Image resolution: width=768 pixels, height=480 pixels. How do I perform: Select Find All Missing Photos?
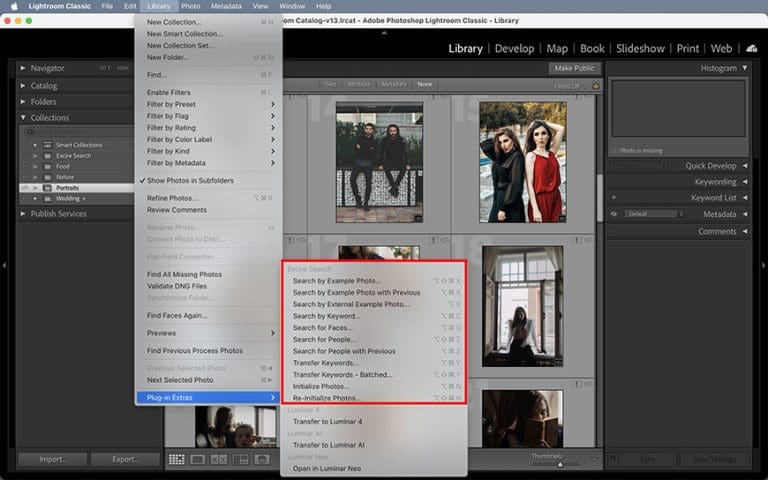[x=208, y=274]
